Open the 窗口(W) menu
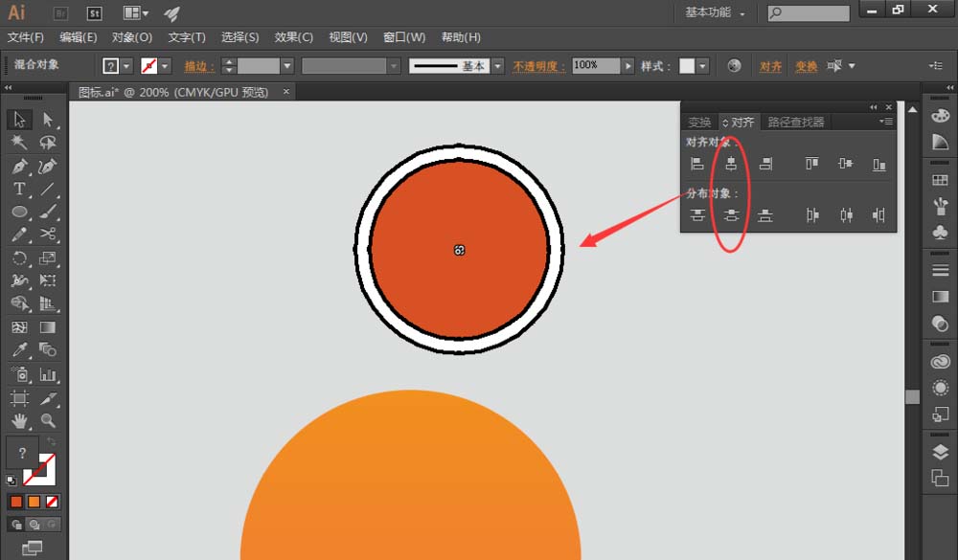958x560 pixels. pyautogui.click(x=404, y=37)
